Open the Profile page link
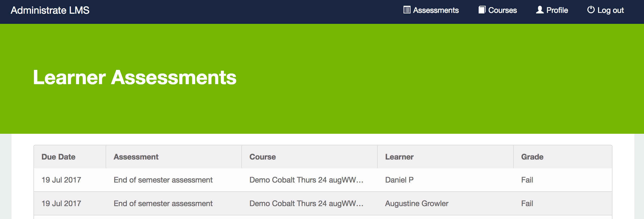644x219 pixels. (552, 10)
